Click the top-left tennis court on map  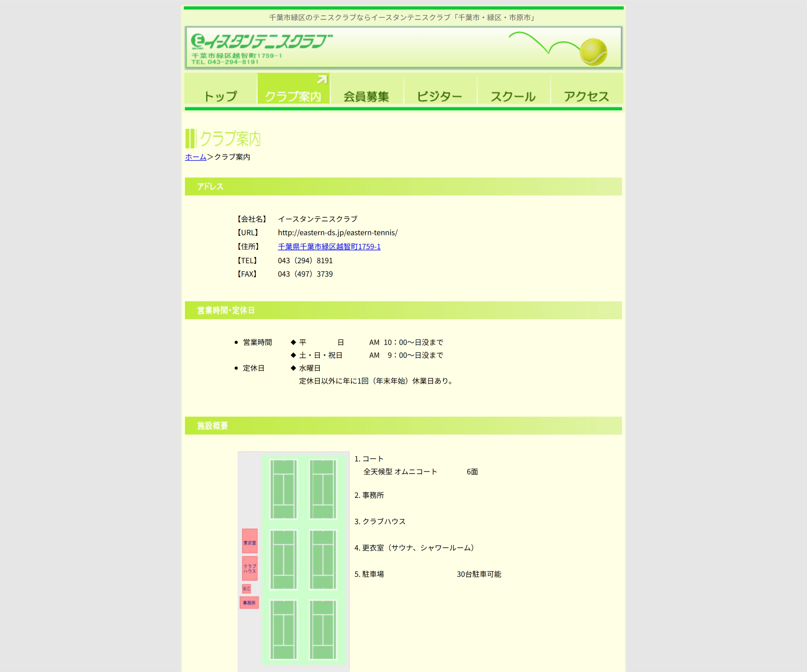click(x=284, y=489)
